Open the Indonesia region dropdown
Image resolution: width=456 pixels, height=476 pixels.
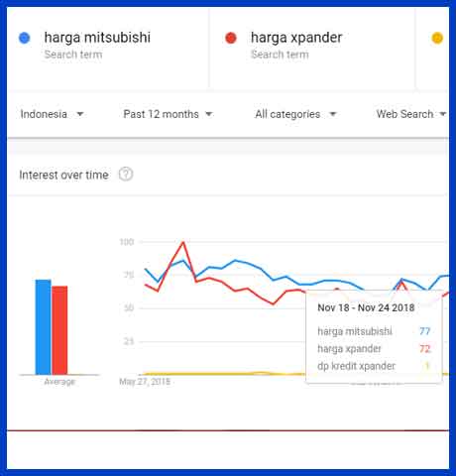52,114
